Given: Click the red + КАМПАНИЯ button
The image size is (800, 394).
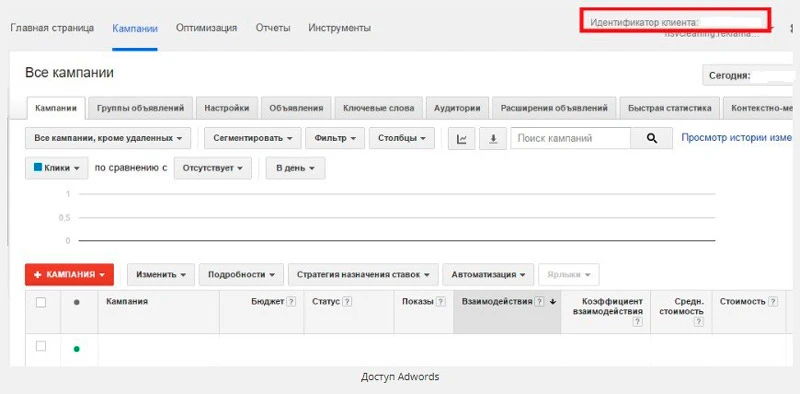Looking at the screenshot, I should [69, 275].
